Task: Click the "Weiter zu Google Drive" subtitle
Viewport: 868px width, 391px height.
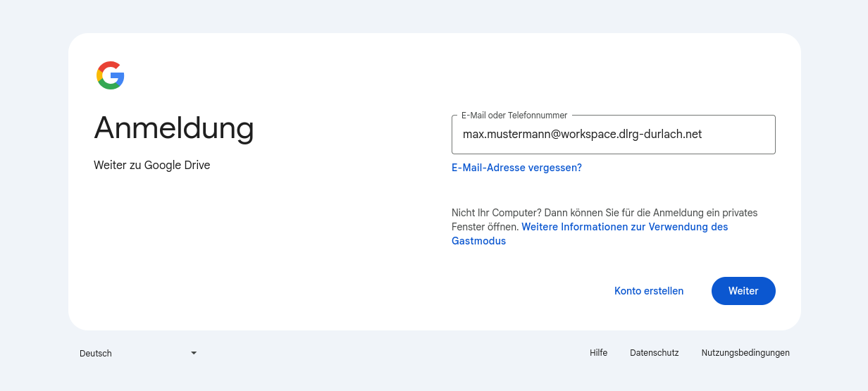Action: coord(151,166)
